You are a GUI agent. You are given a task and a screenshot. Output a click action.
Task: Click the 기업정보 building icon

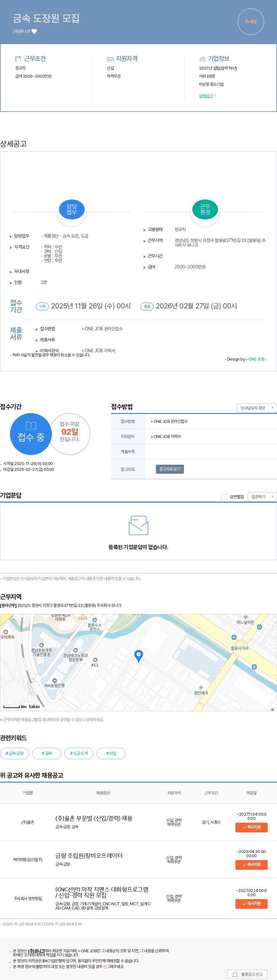[x=202, y=59]
